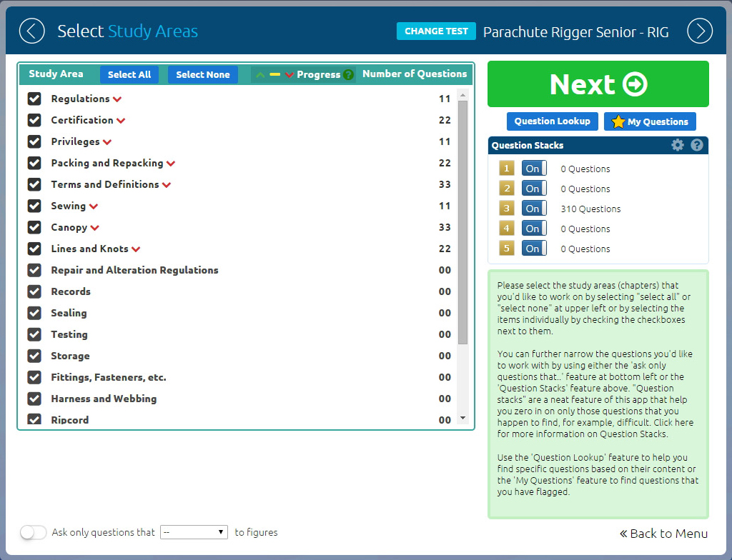Uncheck the Harness and Webbing checkbox
This screenshot has width=732, height=560.
point(34,399)
